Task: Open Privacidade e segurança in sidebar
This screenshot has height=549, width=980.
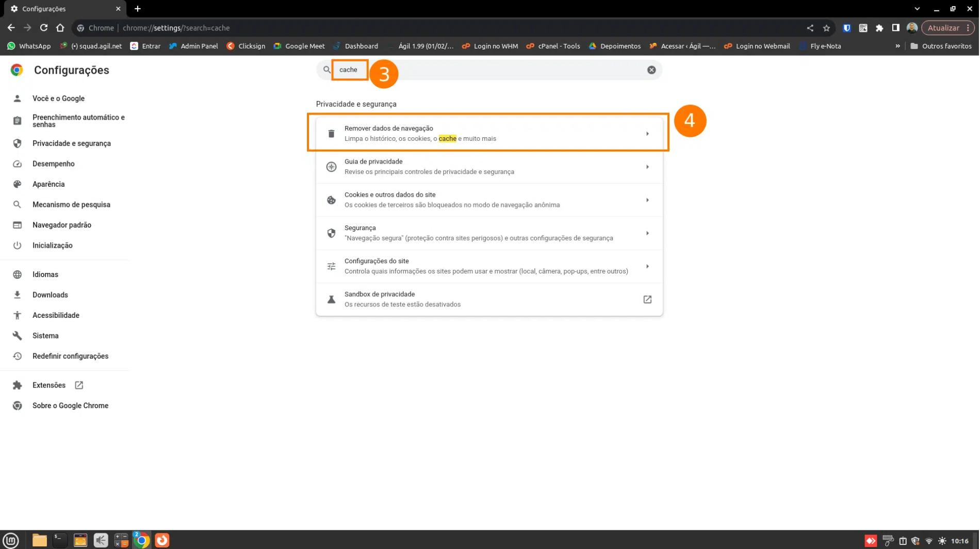Action: [x=71, y=143]
